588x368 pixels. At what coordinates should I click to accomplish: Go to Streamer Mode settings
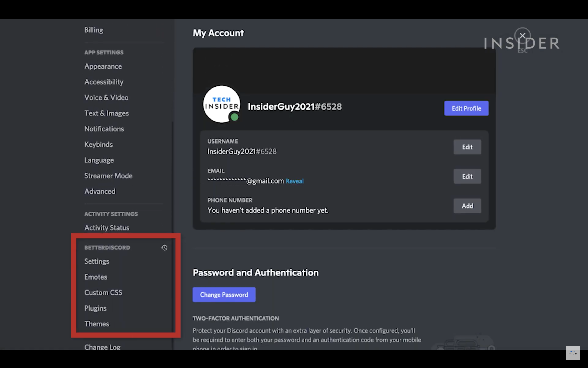[109, 176]
